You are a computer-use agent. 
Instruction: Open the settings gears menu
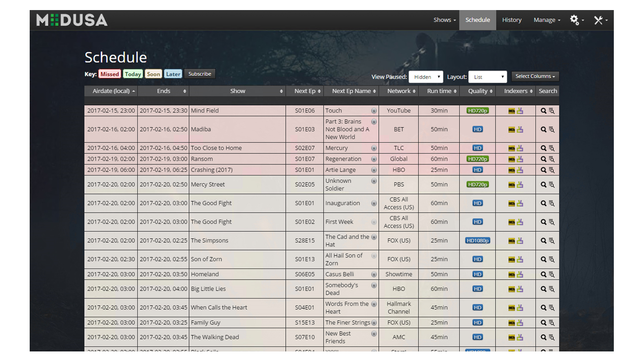(576, 20)
